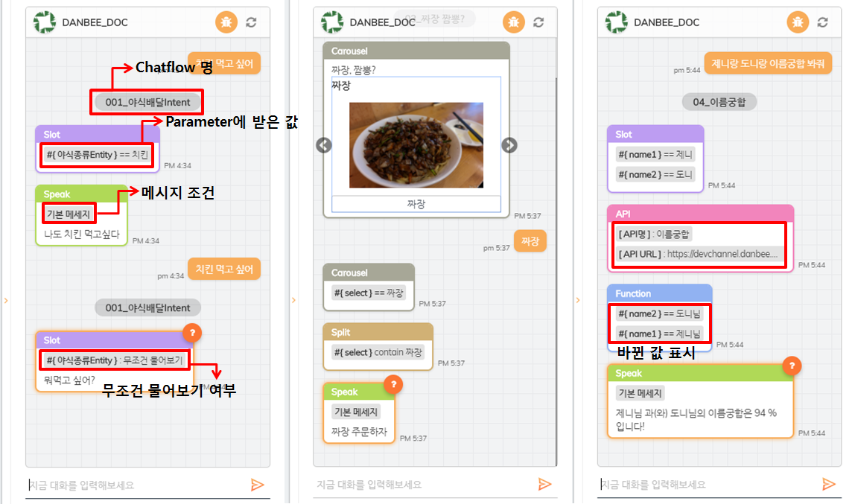The height and width of the screenshot is (504, 855).
Task: Click the 짜장 carousel button
Action: tap(416, 204)
